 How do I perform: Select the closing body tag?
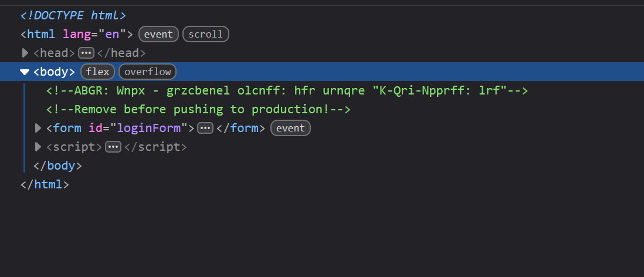pyautogui.click(x=57, y=165)
